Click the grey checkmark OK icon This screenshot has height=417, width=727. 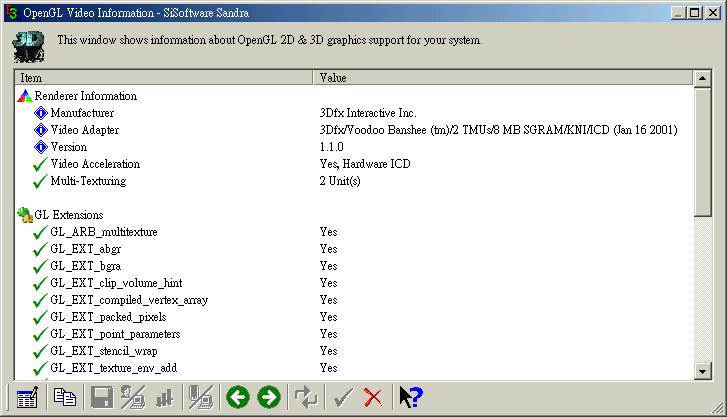click(x=343, y=398)
